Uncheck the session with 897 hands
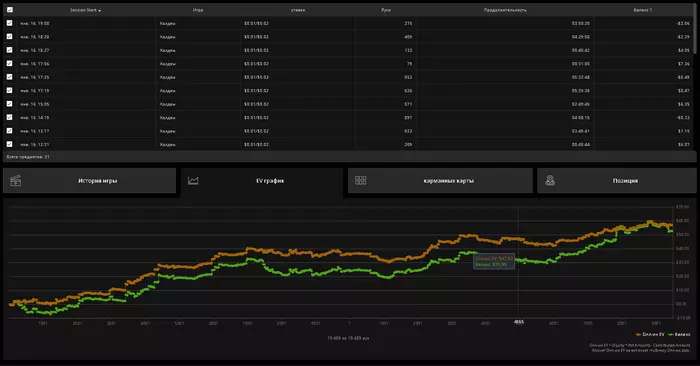 [9, 117]
